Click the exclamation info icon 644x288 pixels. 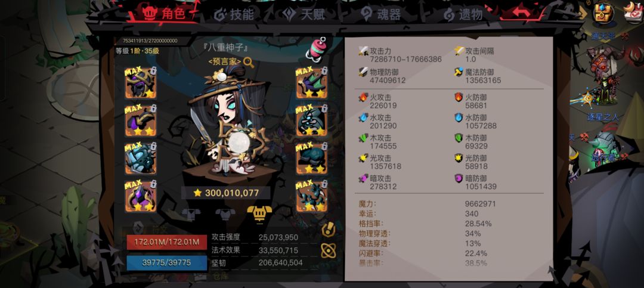328,230
